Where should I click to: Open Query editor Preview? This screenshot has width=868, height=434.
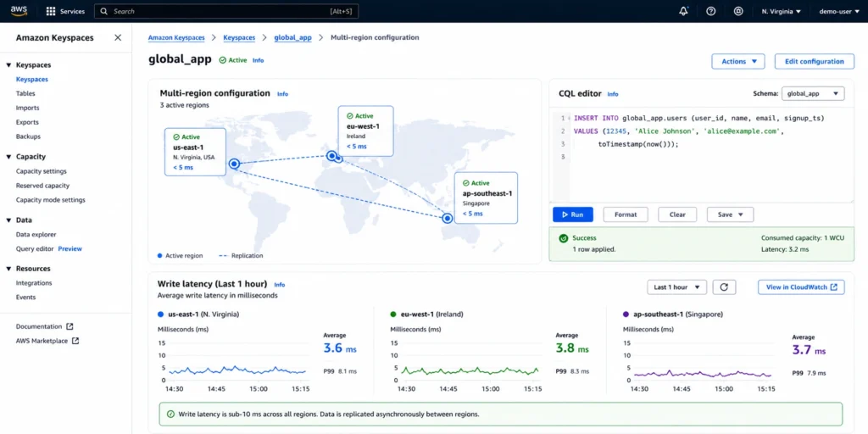(x=48, y=249)
